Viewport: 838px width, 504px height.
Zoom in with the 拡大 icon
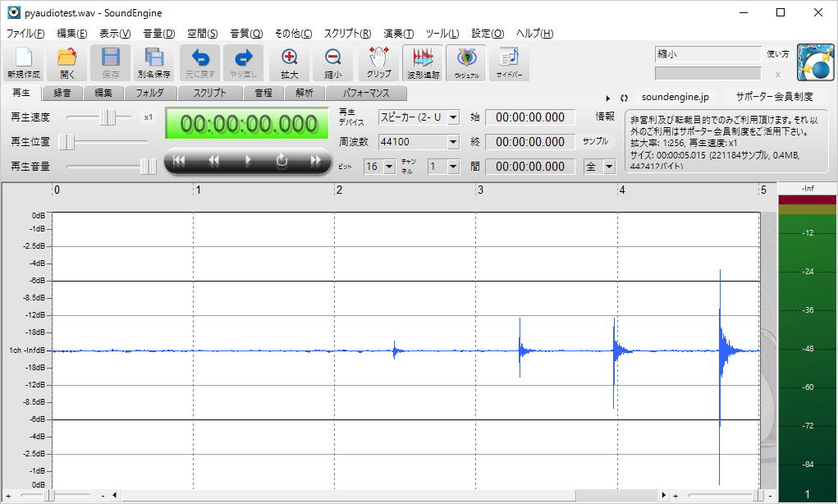289,62
